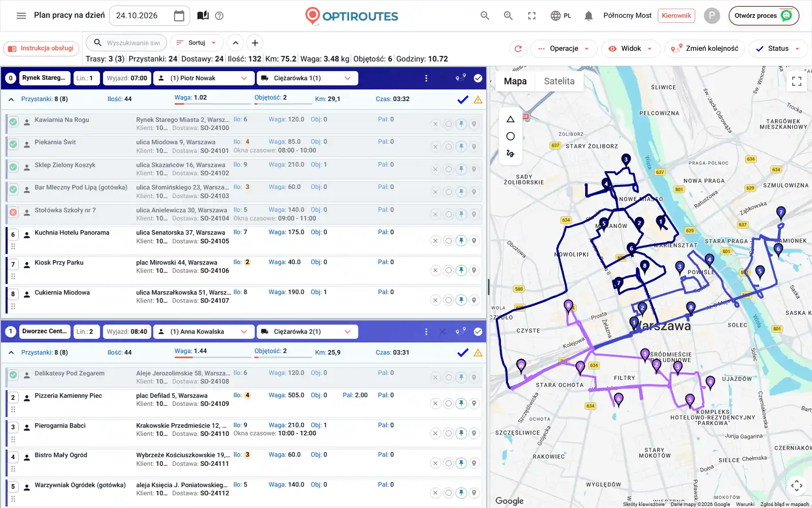Click the Kierownik role badge
The image size is (812, 508).
click(x=676, y=16)
